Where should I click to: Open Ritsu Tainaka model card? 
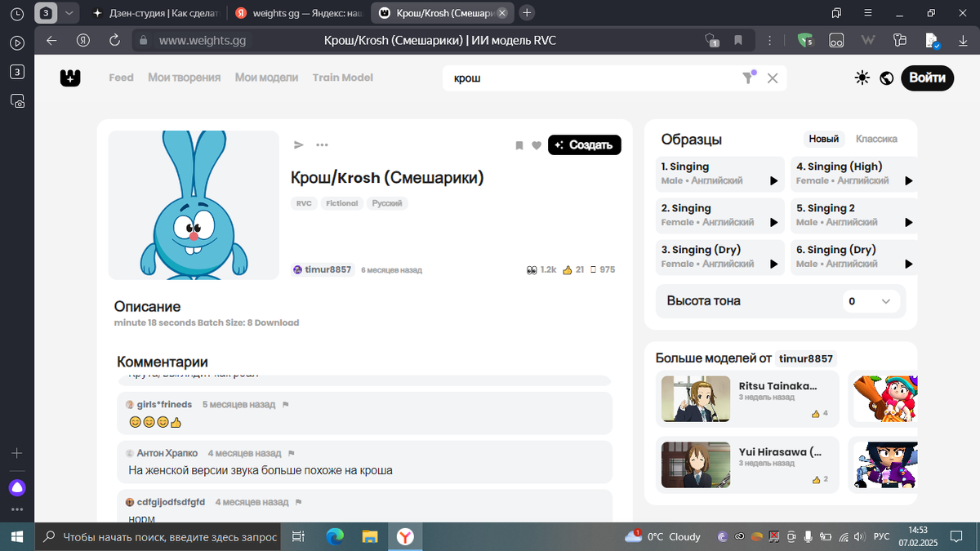747,398
